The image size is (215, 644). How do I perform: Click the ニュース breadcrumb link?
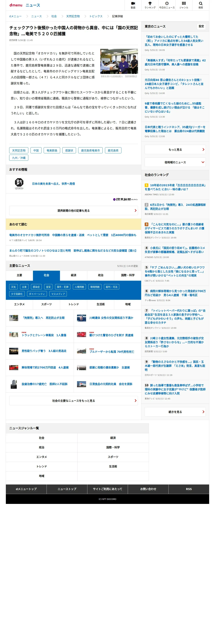click(36, 16)
